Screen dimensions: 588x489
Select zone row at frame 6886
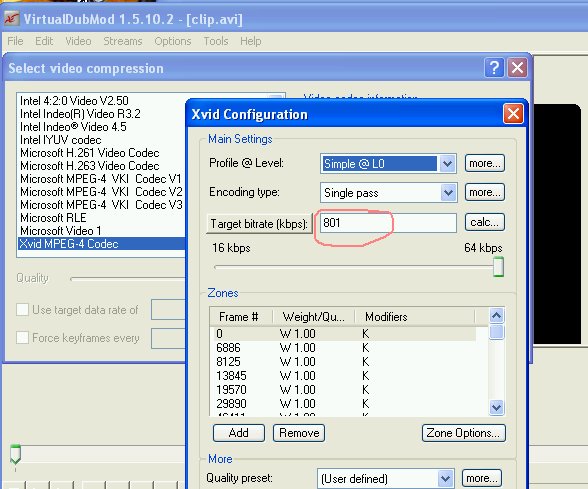pos(345,348)
